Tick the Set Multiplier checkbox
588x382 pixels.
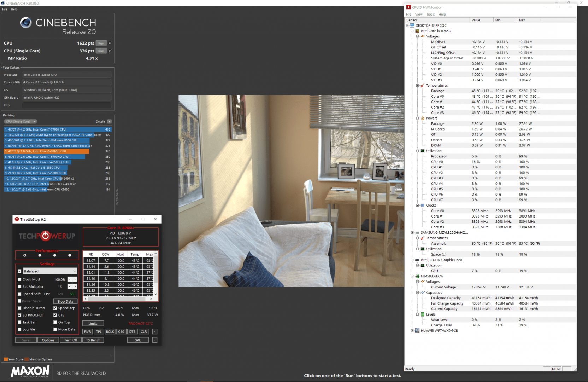(20, 286)
